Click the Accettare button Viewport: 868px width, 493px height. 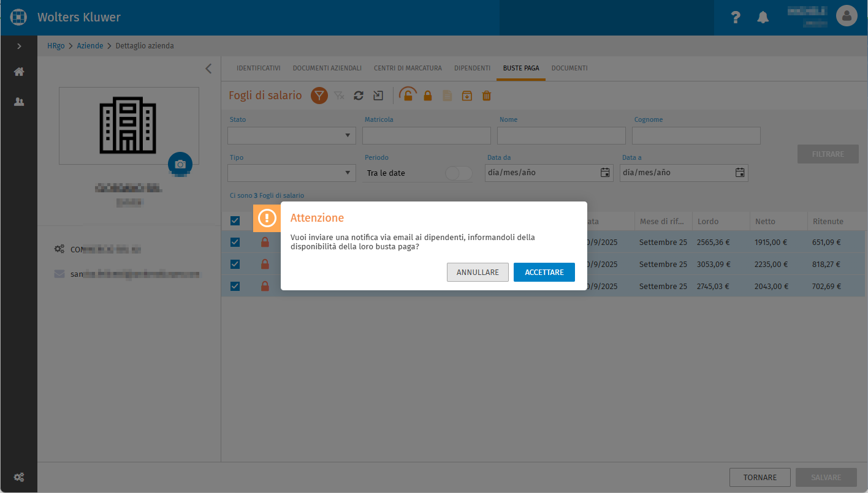click(544, 273)
